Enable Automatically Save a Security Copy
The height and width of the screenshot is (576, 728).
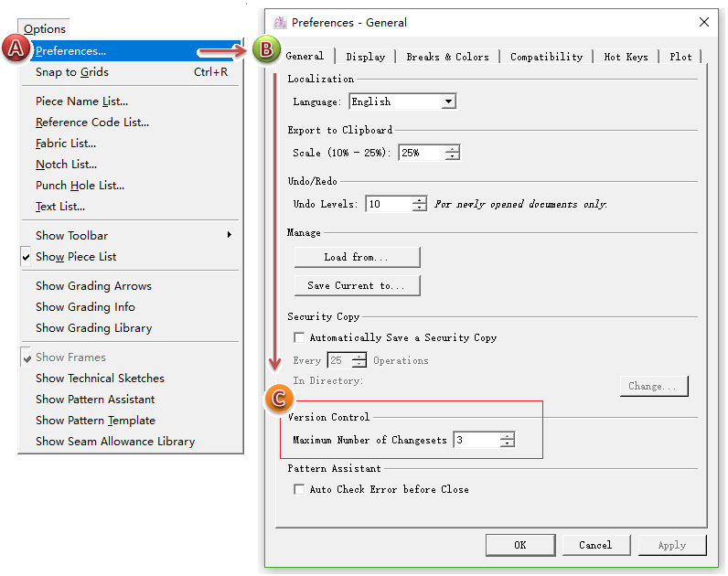pyautogui.click(x=299, y=337)
